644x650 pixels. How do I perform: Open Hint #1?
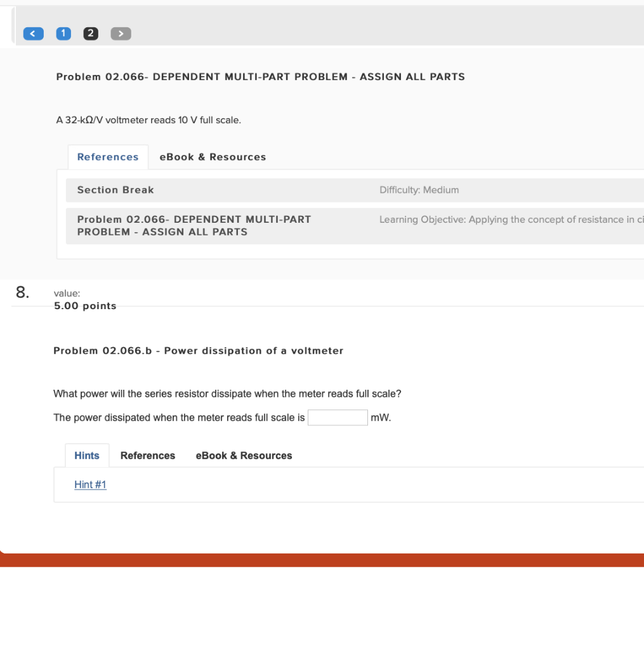[90, 484]
